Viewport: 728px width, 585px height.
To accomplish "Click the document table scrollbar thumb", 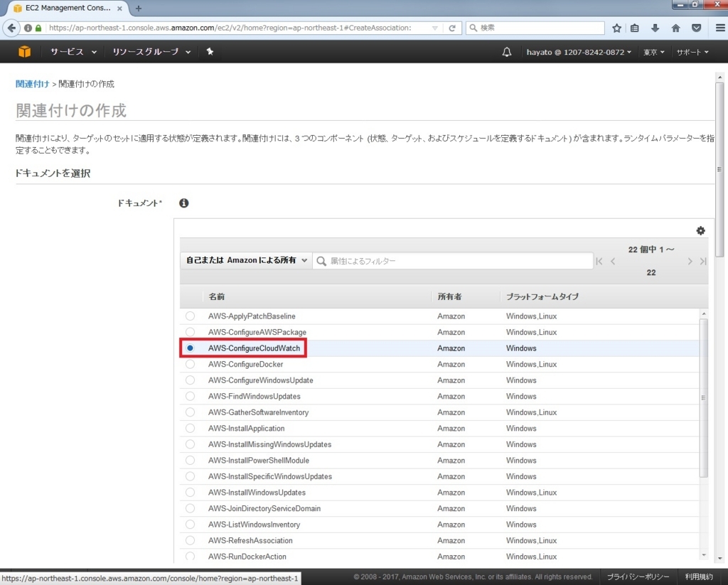I will pos(703,397).
